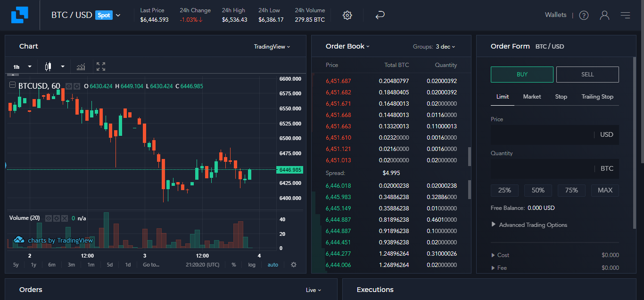This screenshot has width=644, height=300.
Task: Toggle fullscreen chart mode icon
Action: 101,67
